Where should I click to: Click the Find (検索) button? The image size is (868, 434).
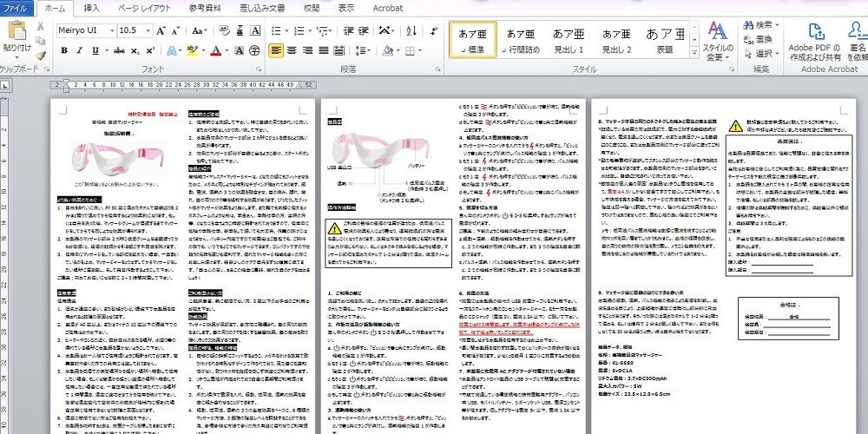point(761,25)
